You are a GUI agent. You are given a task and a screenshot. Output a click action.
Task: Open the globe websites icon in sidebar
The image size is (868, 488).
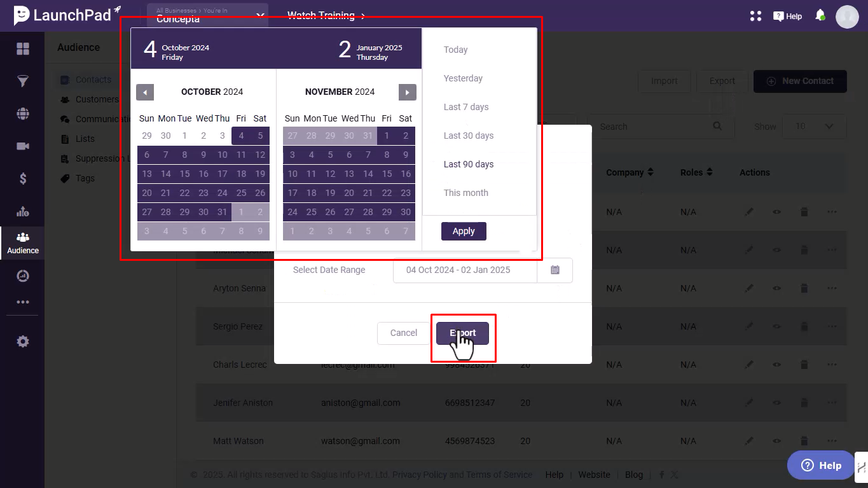coord(23,114)
